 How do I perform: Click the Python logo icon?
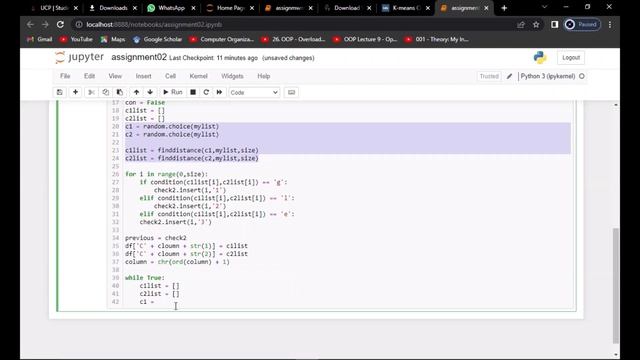540,58
